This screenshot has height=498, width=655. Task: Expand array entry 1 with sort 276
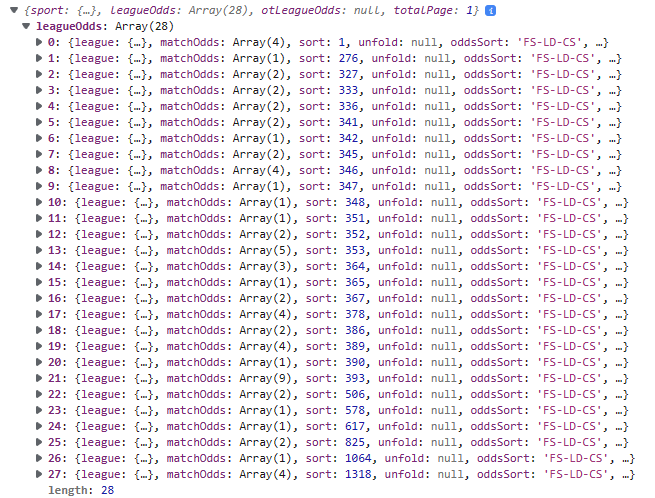pyautogui.click(x=39, y=58)
